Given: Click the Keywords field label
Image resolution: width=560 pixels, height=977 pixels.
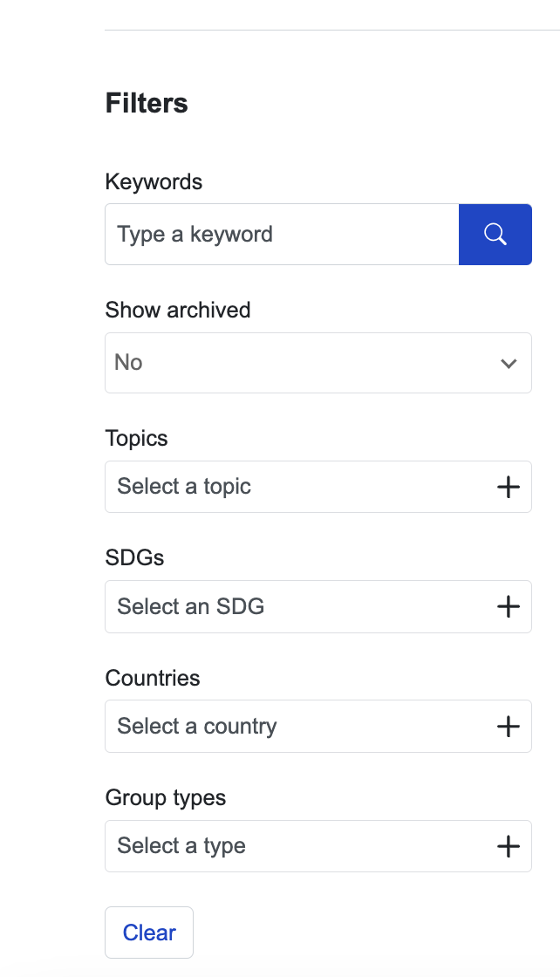Looking at the screenshot, I should pos(154,182).
